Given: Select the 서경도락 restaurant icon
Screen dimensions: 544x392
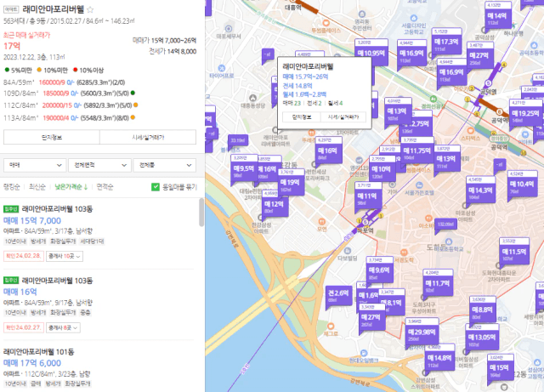Looking at the screenshot, I should [x=404, y=253].
